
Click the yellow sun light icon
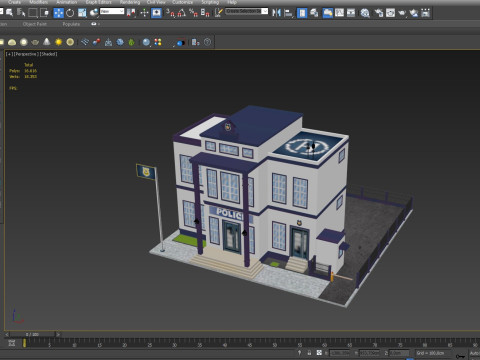tap(58, 42)
